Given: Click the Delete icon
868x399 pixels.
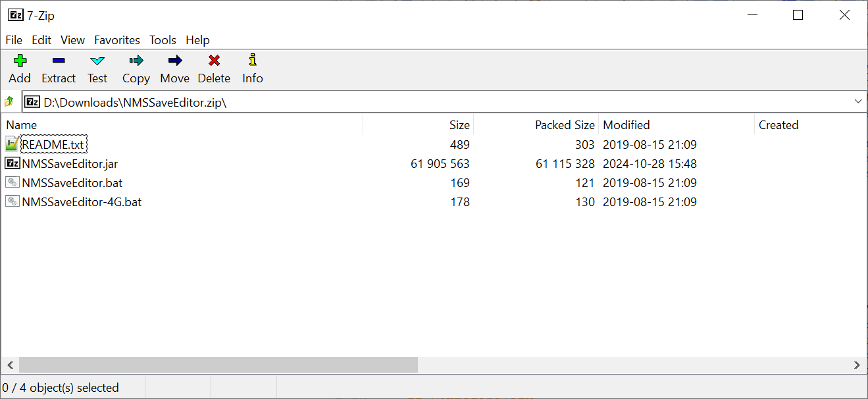Looking at the screenshot, I should (214, 61).
